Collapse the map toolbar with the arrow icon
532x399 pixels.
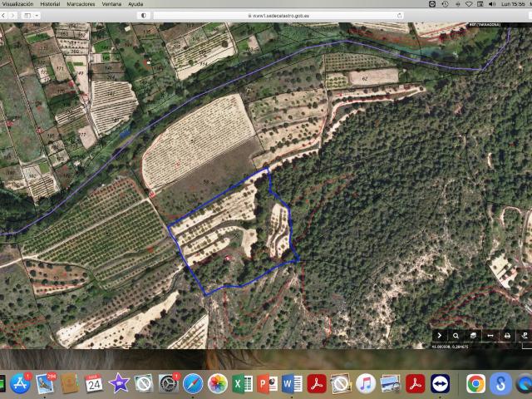[x=440, y=336]
